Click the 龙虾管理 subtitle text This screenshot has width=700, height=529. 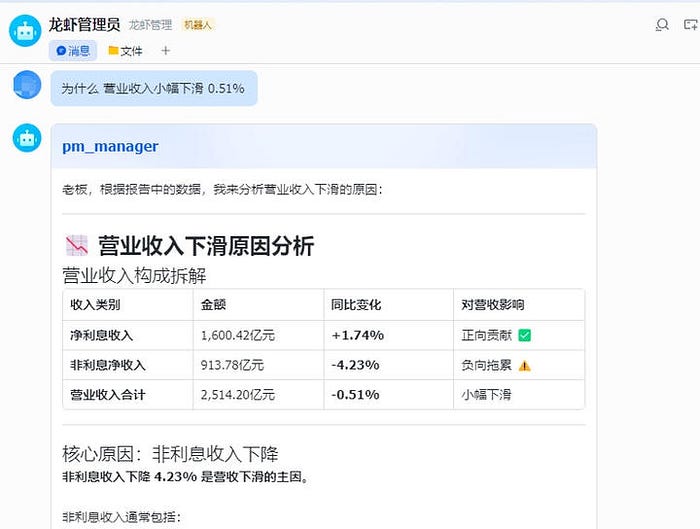coord(150,25)
